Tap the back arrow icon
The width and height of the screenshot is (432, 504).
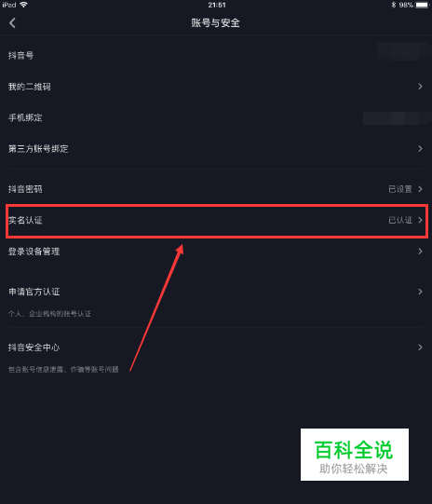click(x=12, y=22)
